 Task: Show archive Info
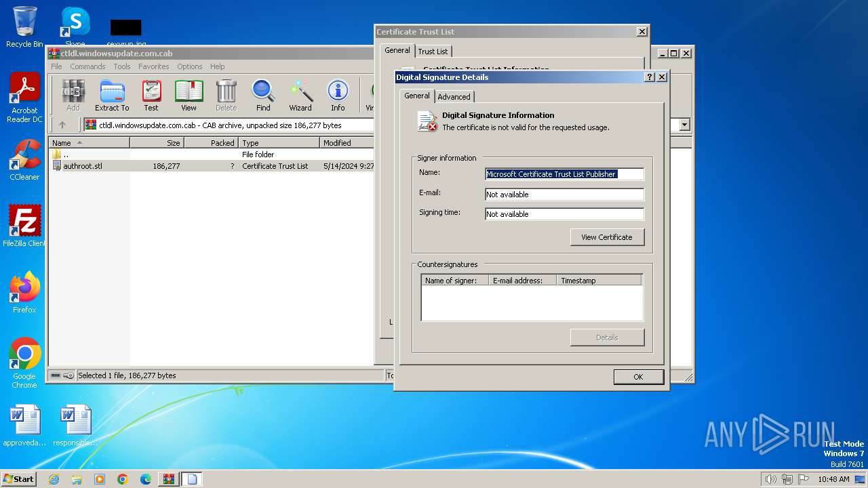(x=338, y=96)
